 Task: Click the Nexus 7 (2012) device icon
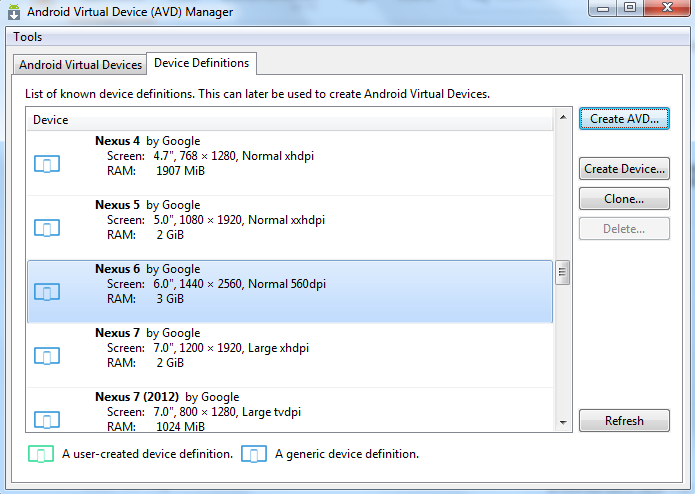click(x=47, y=420)
